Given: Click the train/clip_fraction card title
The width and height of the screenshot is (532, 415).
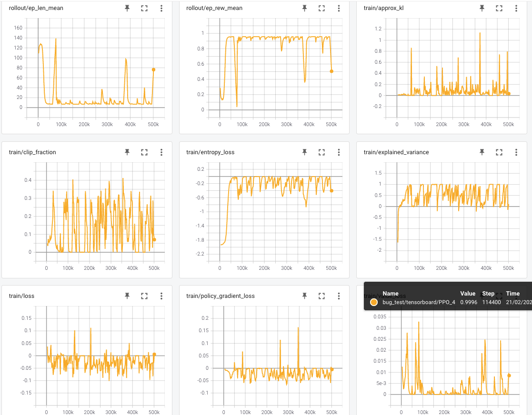Looking at the screenshot, I should click(32, 152).
